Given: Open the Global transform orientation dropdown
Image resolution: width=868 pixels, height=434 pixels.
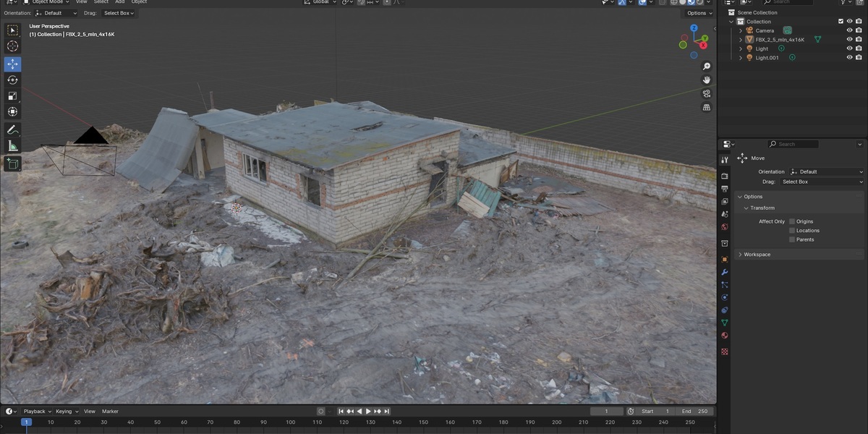Looking at the screenshot, I should pos(320,2).
